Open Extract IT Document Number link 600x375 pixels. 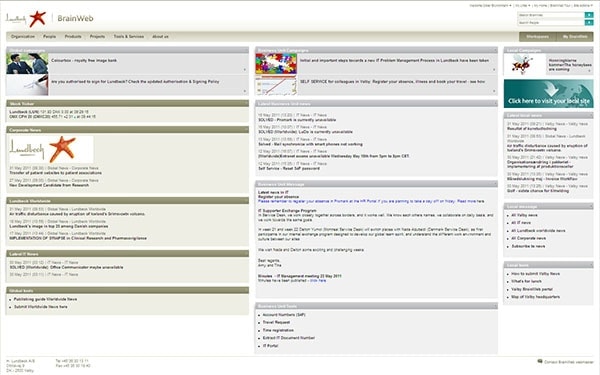(x=289, y=338)
